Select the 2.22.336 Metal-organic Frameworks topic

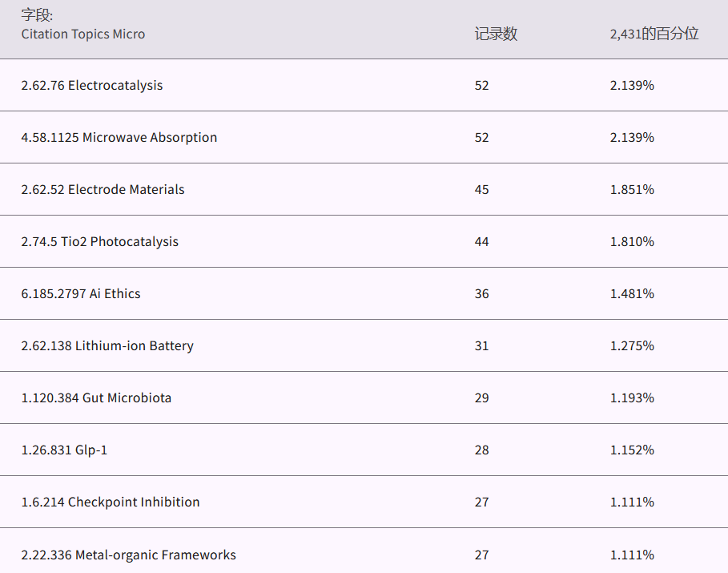(x=129, y=555)
